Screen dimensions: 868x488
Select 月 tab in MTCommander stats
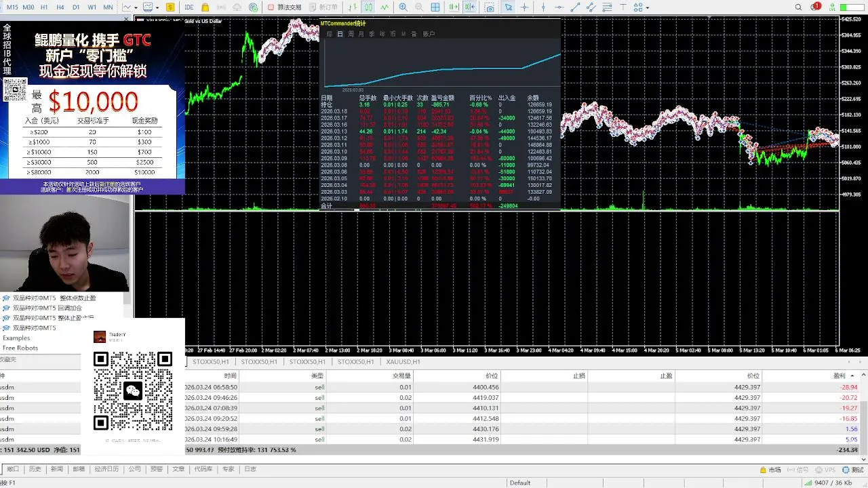361,34
